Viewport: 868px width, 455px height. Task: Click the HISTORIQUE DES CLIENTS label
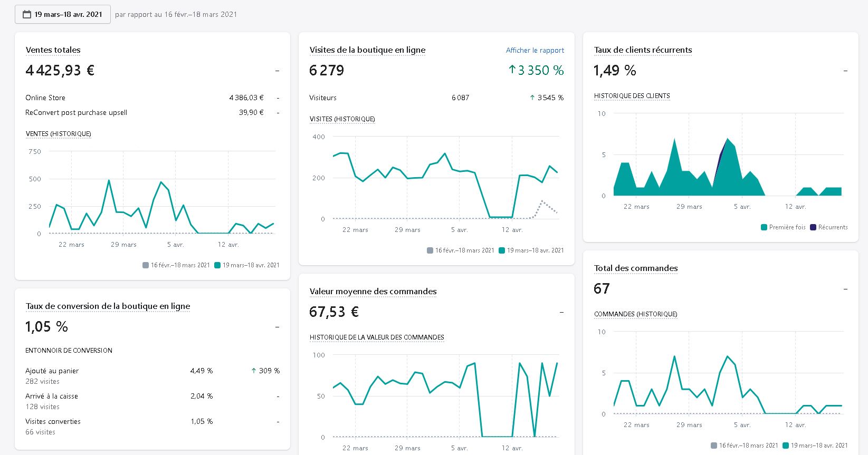coord(632,96)
